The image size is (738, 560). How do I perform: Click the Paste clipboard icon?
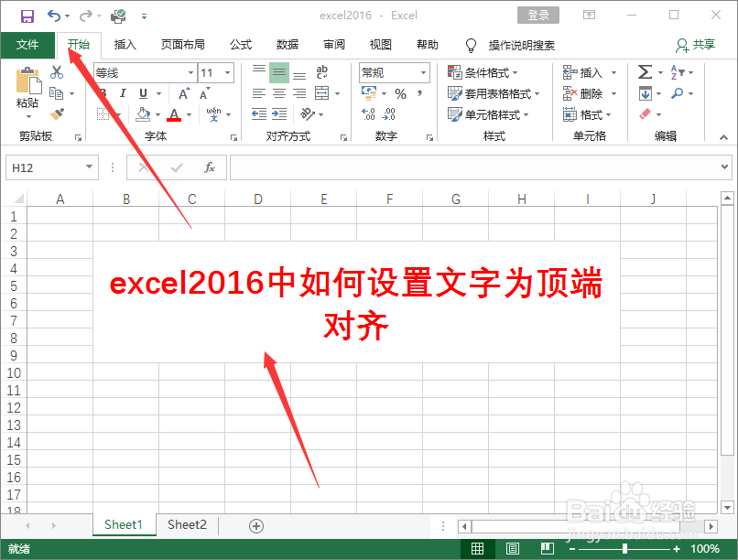click(x=28, y=81)
